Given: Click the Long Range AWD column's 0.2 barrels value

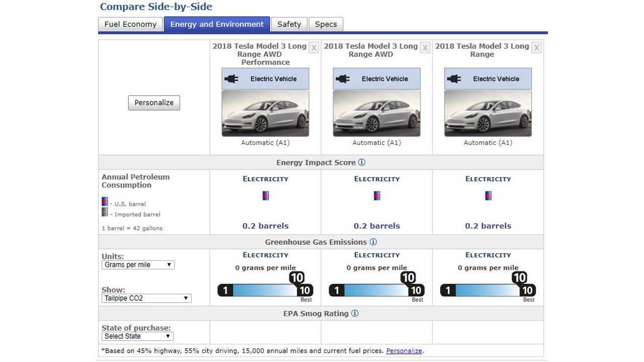Looking at the screenshot, I should tap(377, 226).
